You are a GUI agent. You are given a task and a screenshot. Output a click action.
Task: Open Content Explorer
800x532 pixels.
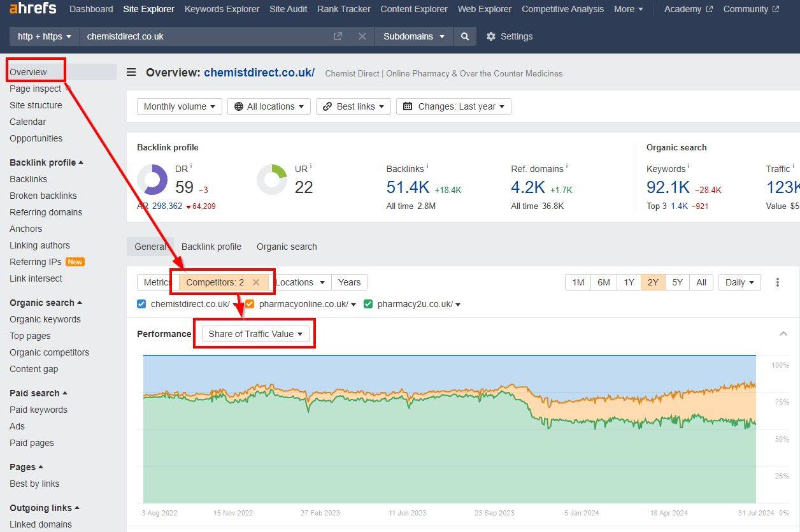click(x=414, y=9)
